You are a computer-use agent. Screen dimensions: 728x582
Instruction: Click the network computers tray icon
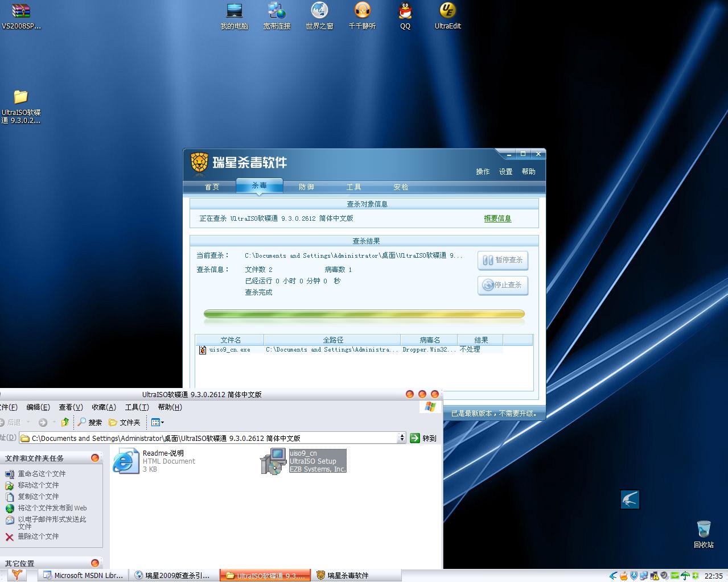(x=643, y=576)
